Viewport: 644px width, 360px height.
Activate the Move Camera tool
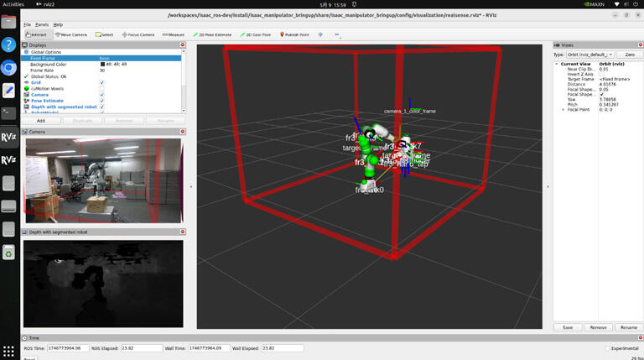[x=71, y=34]
